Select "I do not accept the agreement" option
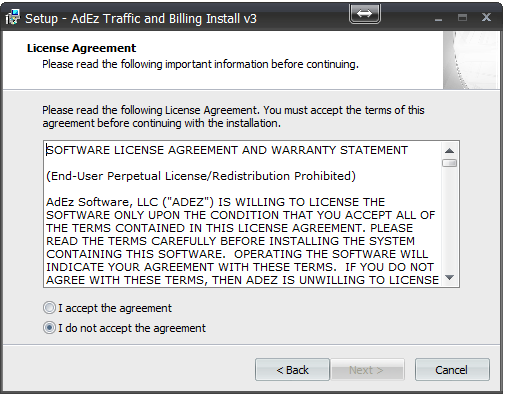Image resolution: width=505 pixels, height=396 pixels. 49,328
